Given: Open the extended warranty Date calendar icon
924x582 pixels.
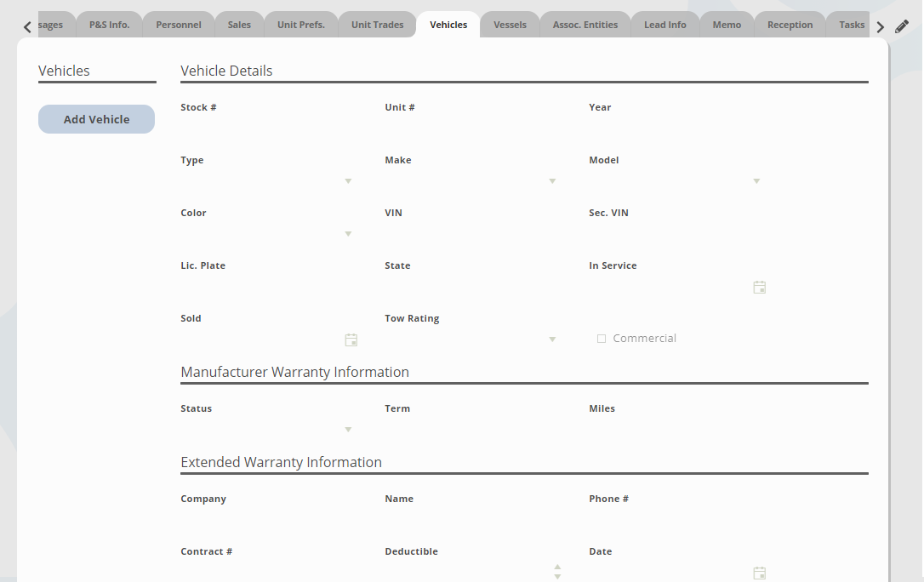Looking at the screenshot, I should point(759,573).
